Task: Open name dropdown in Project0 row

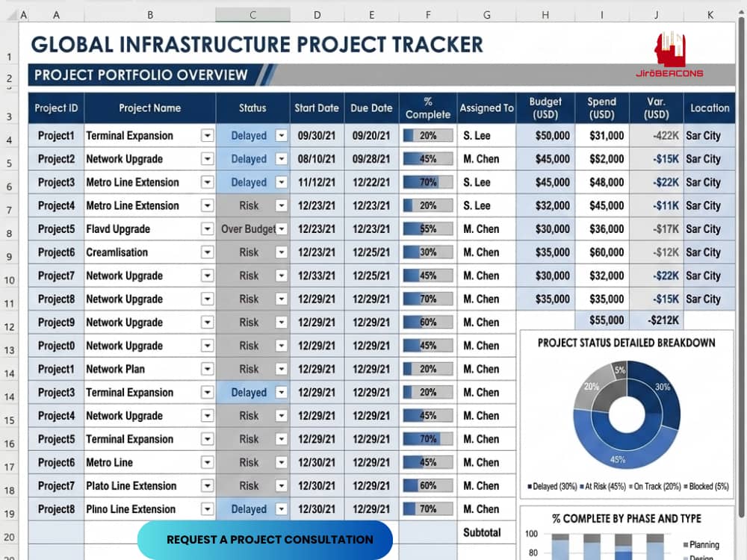Action: click(207, 346)
